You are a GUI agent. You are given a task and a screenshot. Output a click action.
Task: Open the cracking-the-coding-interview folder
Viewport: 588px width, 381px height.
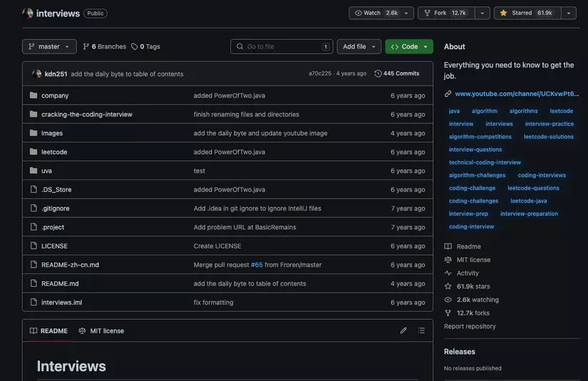pyautogui.click(x=87, y=114)
